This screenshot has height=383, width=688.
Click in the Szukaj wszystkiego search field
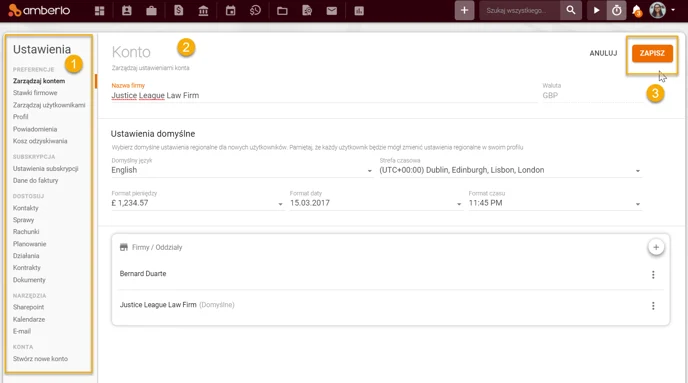pyautogui.click(x=520, y=11)
